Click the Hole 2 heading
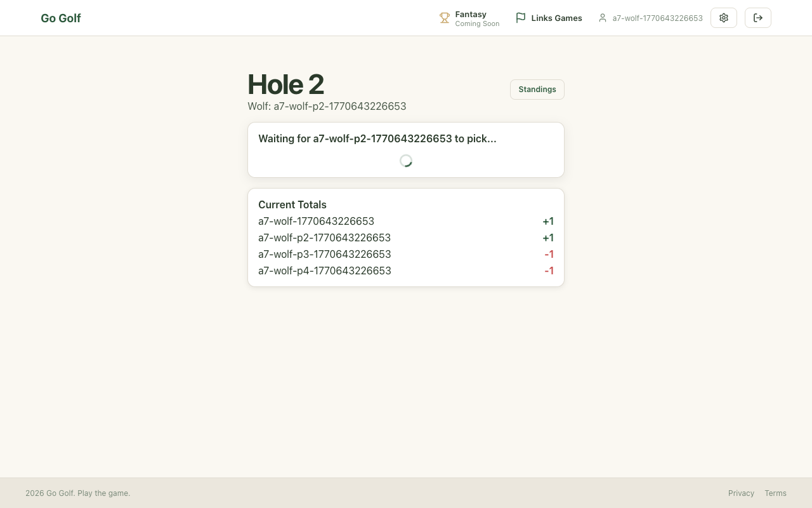 285,84
